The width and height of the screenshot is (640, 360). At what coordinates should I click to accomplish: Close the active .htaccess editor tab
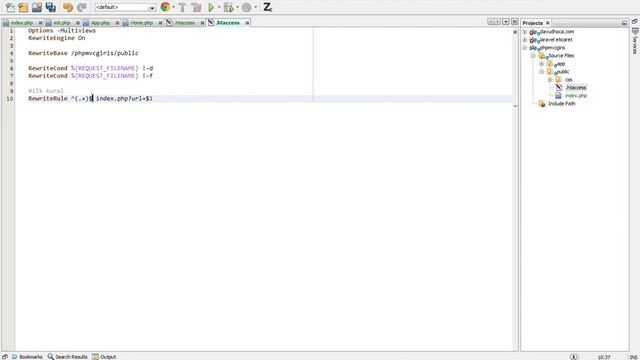click(x=247, y=23)
